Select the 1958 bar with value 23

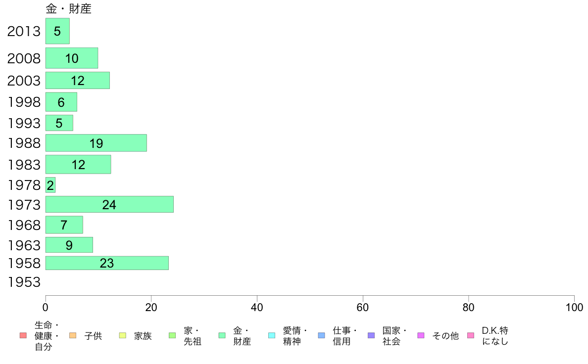click(x=107, y=263)
